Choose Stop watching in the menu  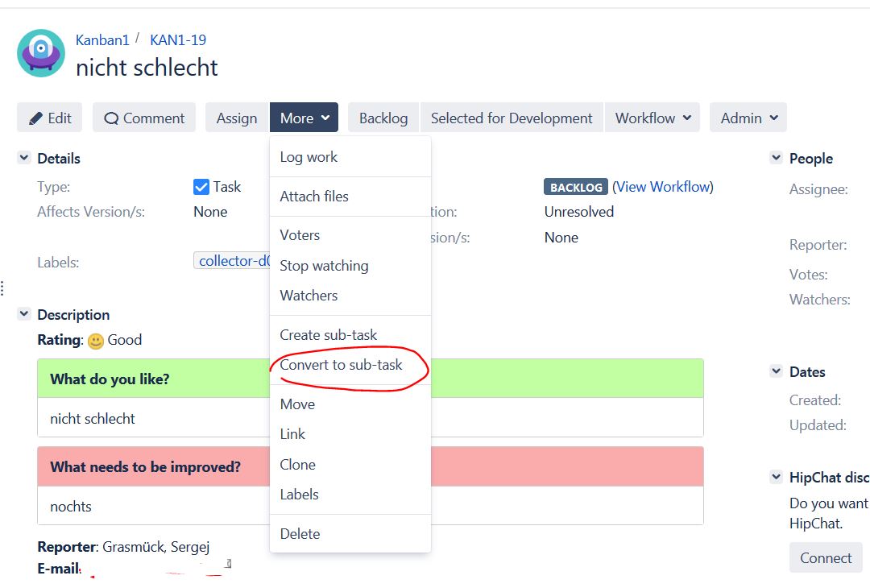(x=350, y=266)
